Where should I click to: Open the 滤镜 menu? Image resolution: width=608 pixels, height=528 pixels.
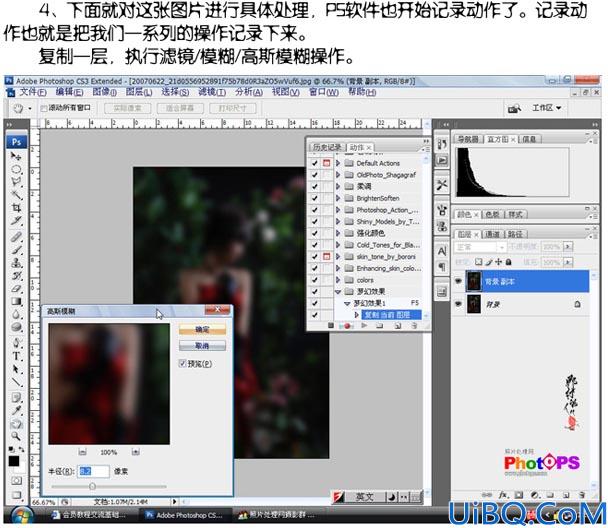pos(212,92)
